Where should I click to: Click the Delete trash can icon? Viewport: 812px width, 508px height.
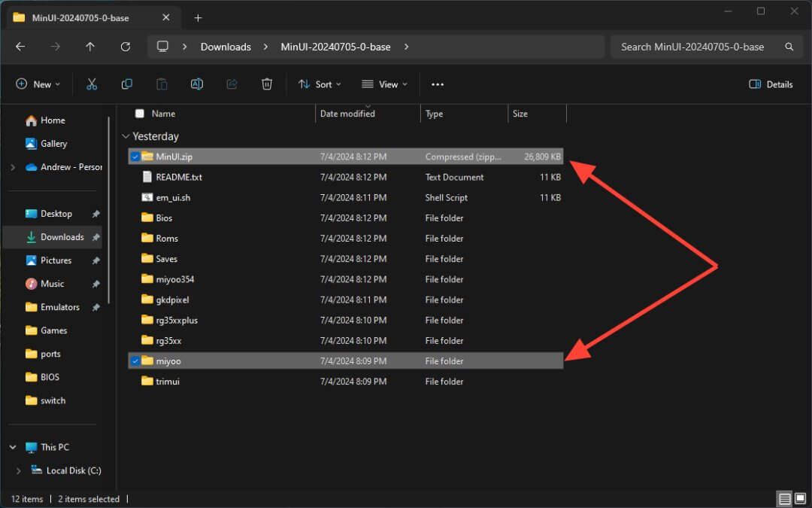click(x=267, y=84)
